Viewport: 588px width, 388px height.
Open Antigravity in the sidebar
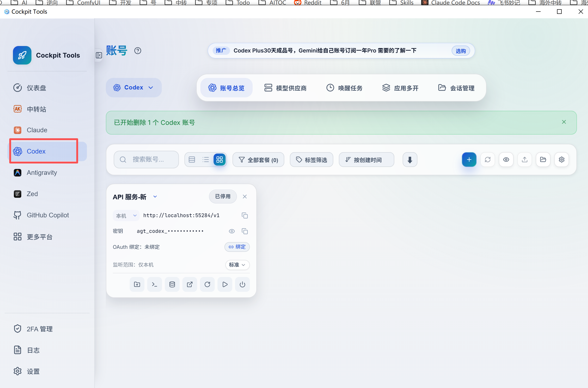[x=47, y=172]
